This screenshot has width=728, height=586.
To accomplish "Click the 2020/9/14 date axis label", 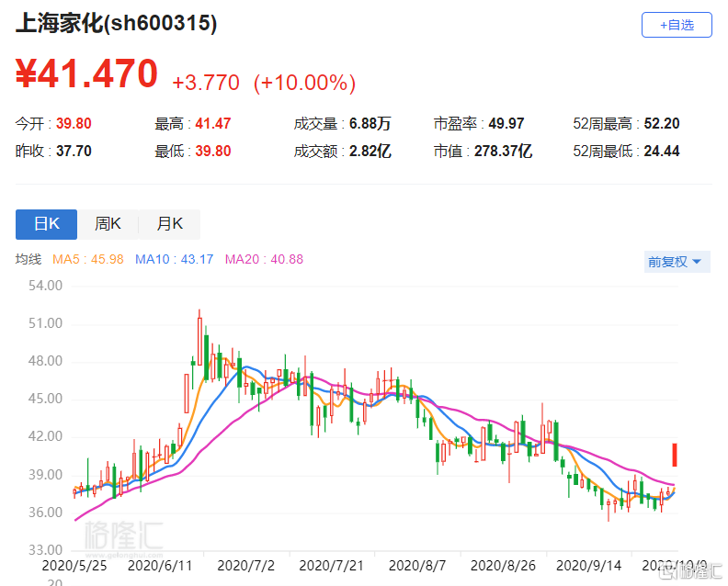I will coord(588,566).
